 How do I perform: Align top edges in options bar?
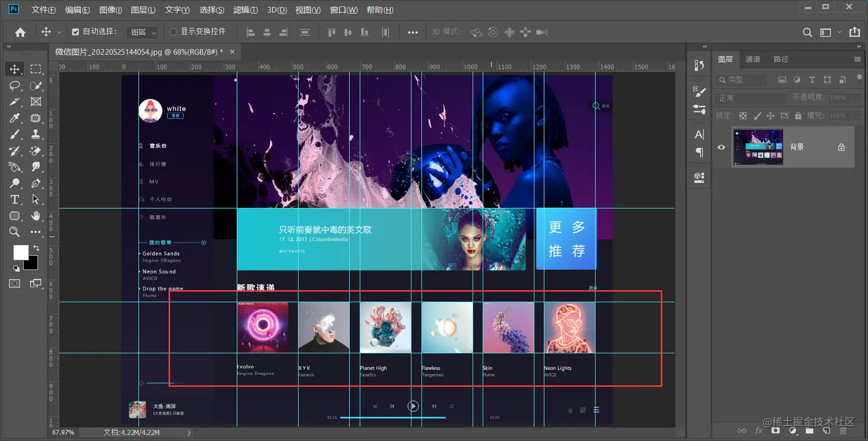(332, 32)
